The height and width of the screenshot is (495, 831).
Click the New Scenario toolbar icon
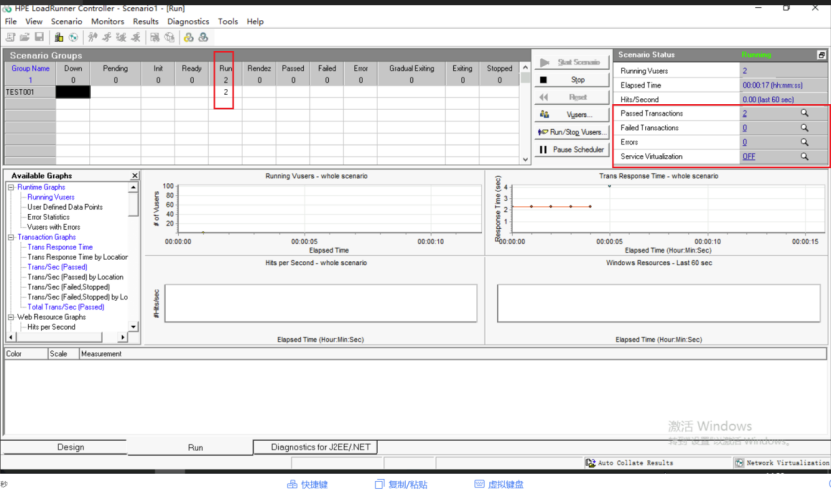10,37
